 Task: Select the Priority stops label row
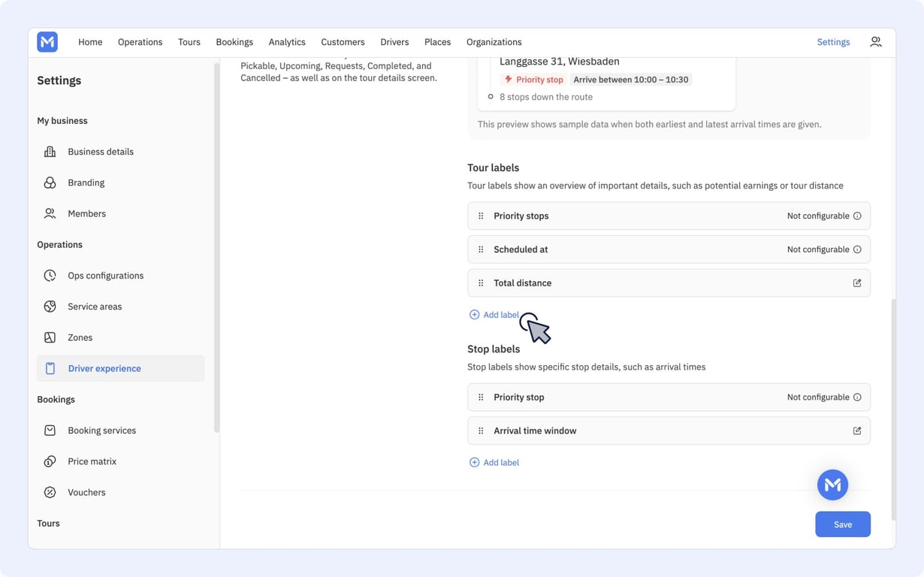tap(669, 216)
